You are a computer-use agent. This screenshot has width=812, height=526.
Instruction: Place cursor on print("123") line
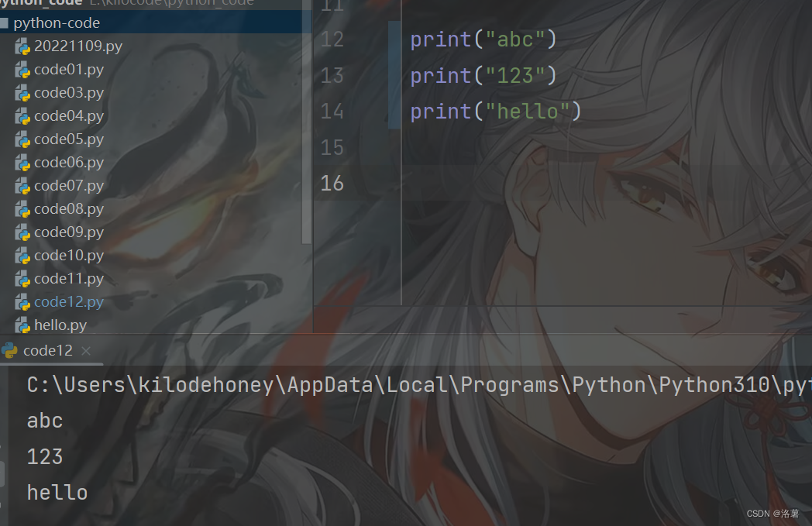click(483, 76)
